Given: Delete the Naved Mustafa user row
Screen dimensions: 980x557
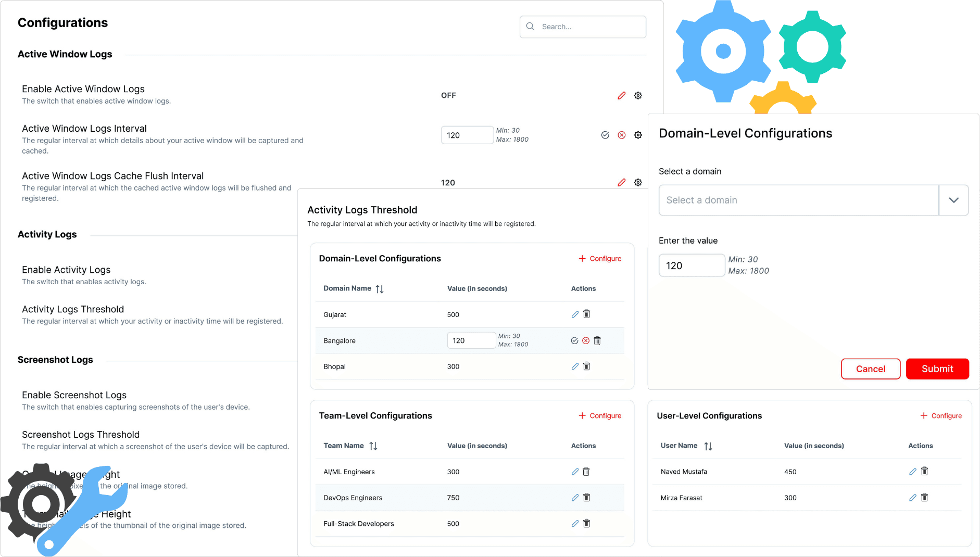Looking at the screenshot, I should pos(924,471).
